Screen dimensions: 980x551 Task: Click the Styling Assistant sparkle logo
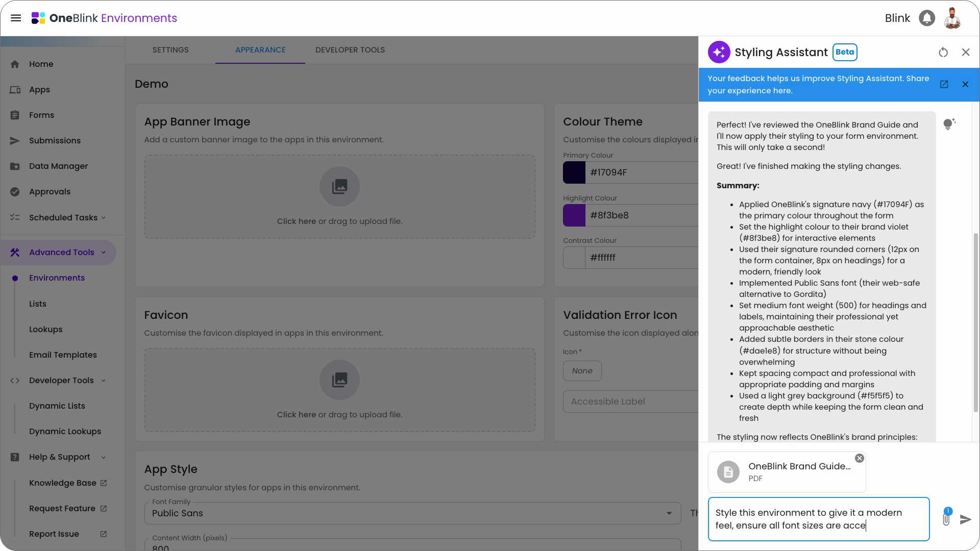point(719,52)
